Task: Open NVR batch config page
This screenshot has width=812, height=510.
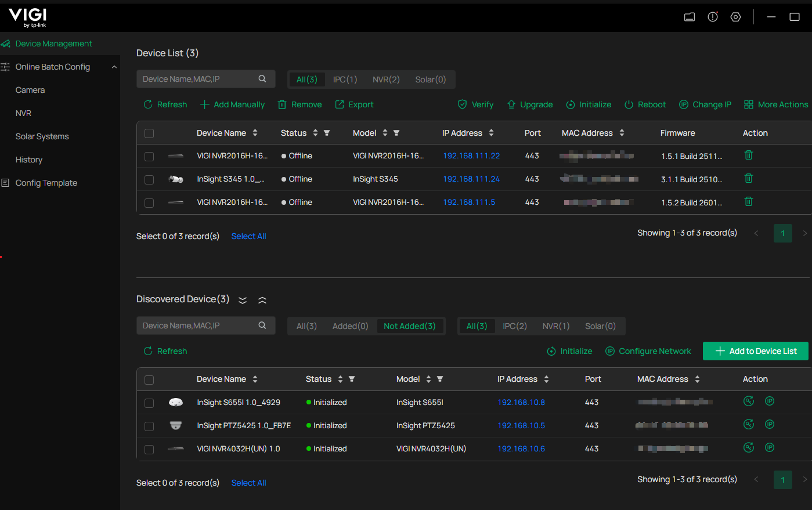Action: pos(24,113)
